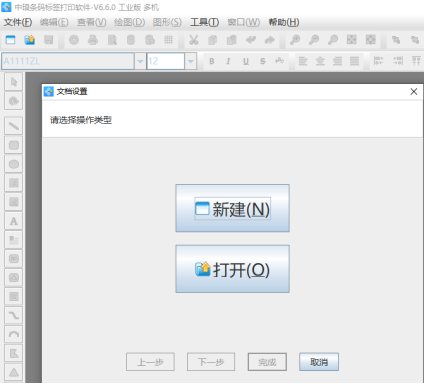Click the 新建(N) button
This screenshot has height=384, width=424.
[x=232, y=208]
